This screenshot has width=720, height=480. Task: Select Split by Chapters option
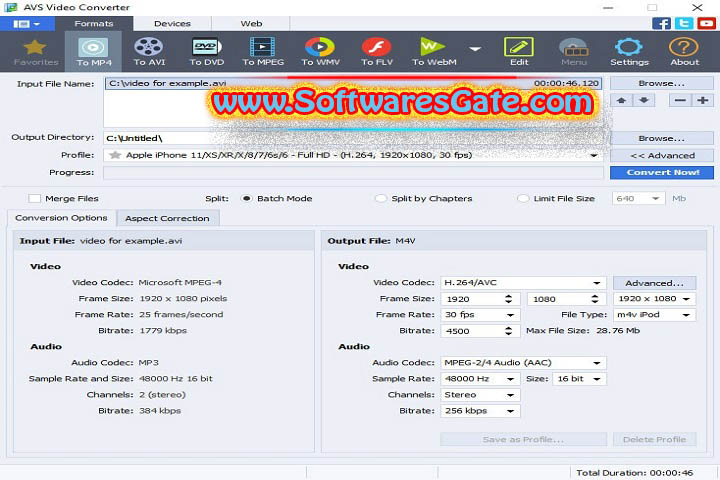coord(381,198)
